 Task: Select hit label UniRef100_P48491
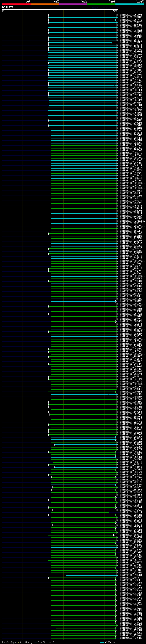(x=131, y=75)
